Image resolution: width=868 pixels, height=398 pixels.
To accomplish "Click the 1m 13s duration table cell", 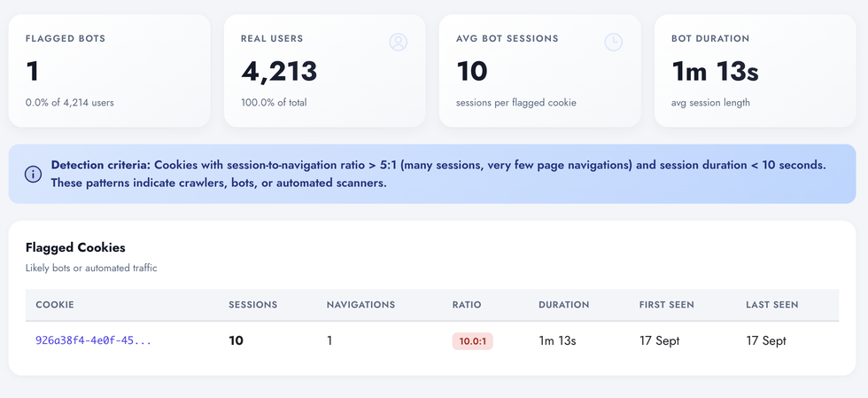I will pyautogui.click(x=557, y=341).
